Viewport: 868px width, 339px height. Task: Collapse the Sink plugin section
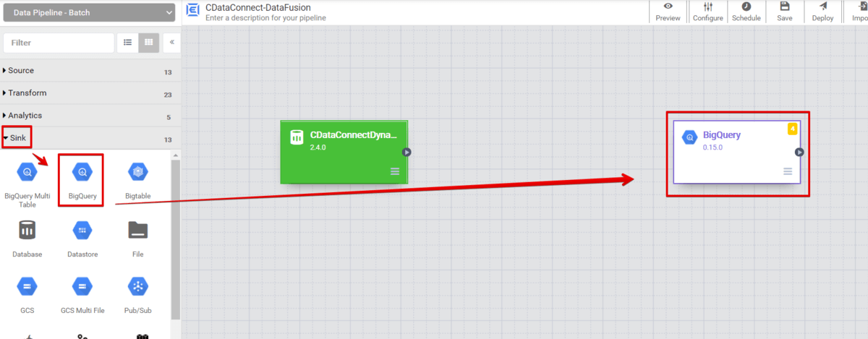point(89,138)
